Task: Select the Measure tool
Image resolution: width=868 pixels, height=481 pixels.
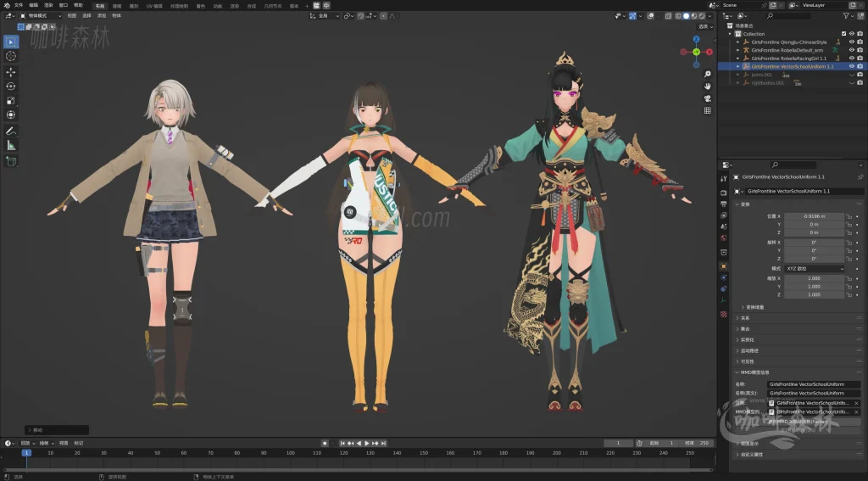Action: 10,145
